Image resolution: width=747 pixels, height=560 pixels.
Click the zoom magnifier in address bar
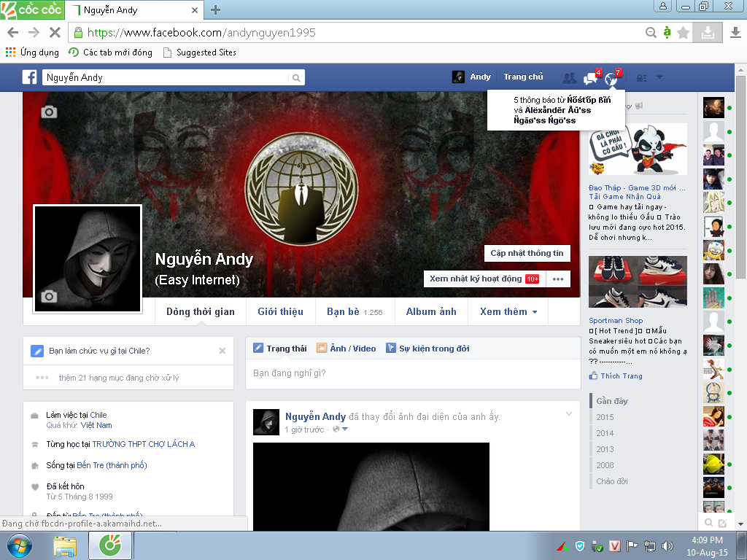click(651, 32)
